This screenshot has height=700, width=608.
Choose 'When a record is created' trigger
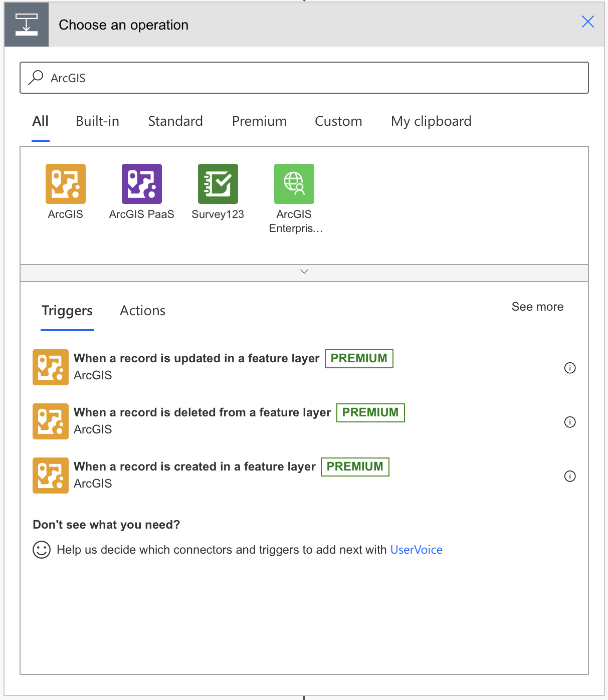click(194, 467)
